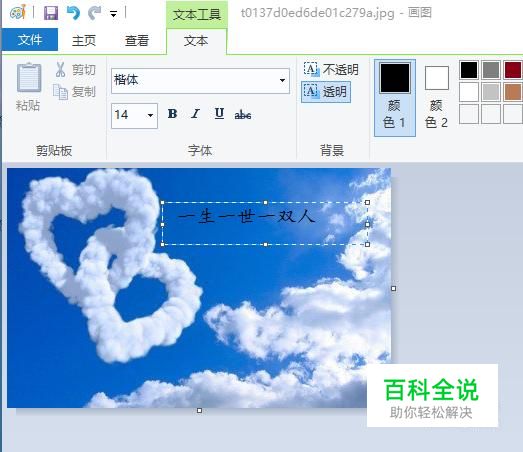Cut selection with 剪切 scissors button
The width and height of the screenshot is (523, 452).
pos(76,69)
